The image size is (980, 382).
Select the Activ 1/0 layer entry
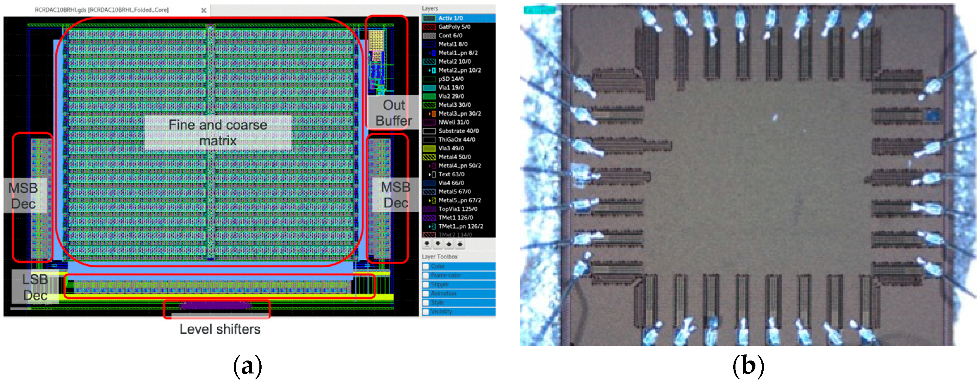click(x=450, y=18)
